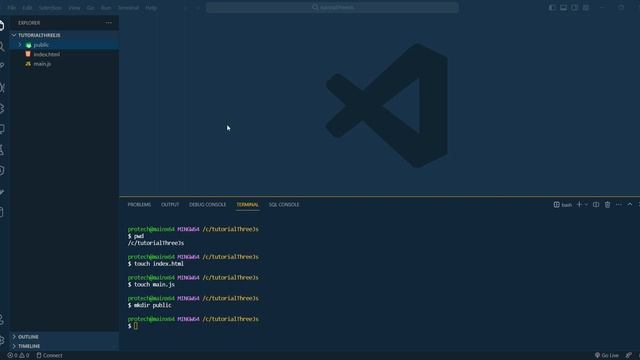Image resolution: width=640 pixels, height=360 pixels.
Task: Open the customize layout icon
Action: (x=586, y=7)
